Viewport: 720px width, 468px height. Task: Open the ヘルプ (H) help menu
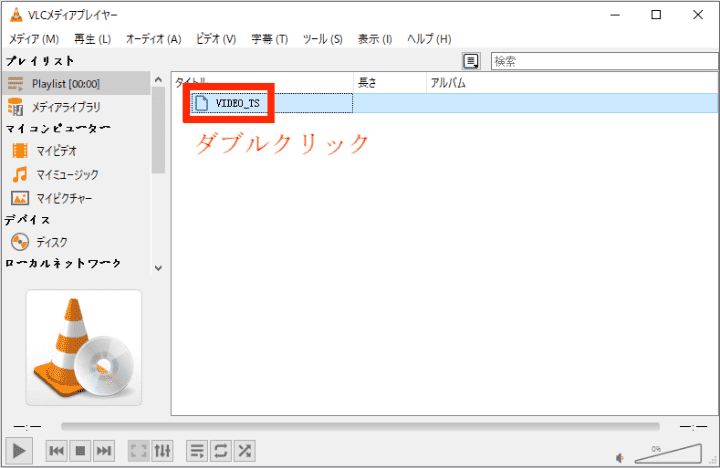(429, 39)
